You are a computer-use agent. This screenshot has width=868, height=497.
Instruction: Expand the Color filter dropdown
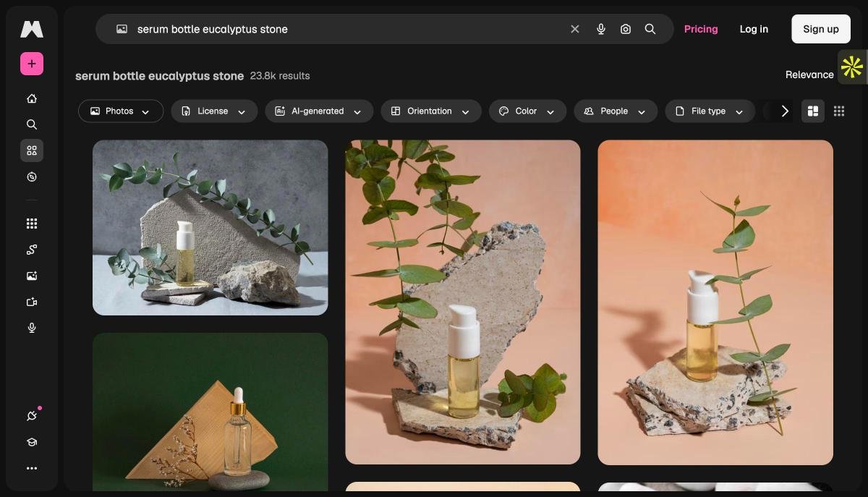tap(527, 111)
